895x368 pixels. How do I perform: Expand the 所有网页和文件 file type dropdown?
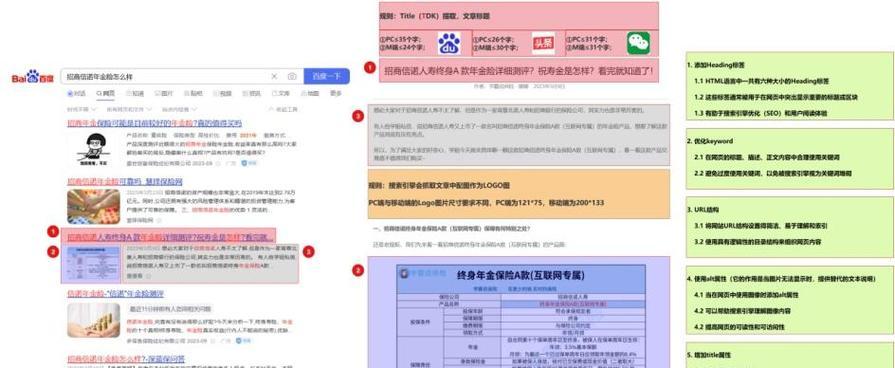[129, 109]
